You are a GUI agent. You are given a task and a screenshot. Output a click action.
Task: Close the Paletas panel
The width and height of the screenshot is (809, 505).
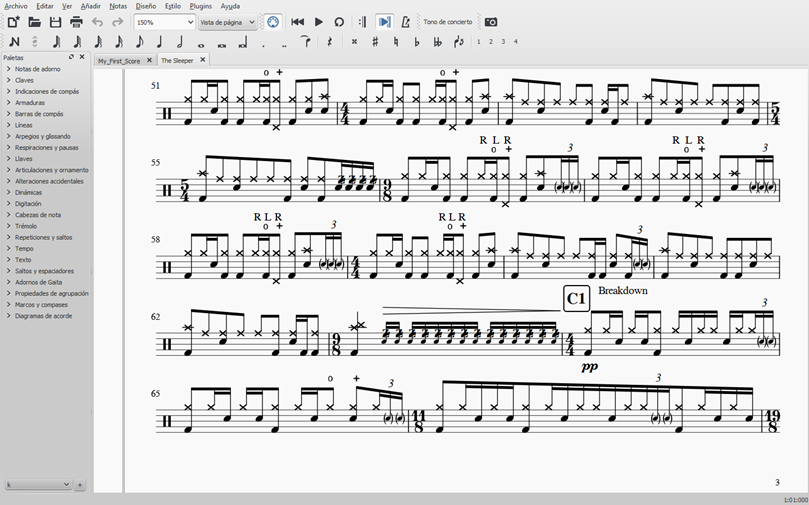click(x=82, y=57)
